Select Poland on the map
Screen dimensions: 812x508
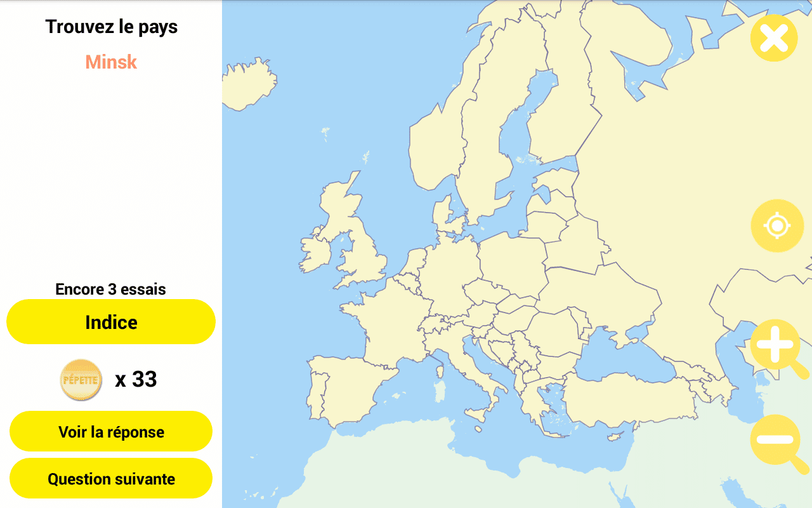512,262
